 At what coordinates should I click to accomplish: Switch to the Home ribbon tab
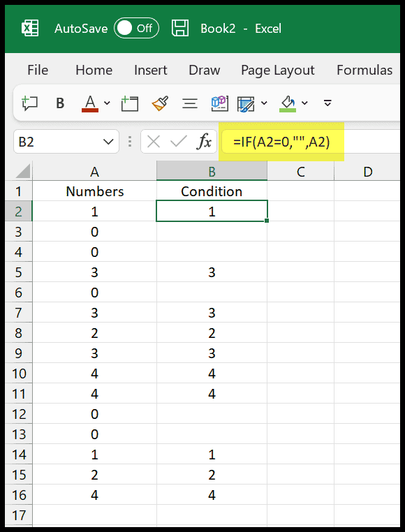94,70
